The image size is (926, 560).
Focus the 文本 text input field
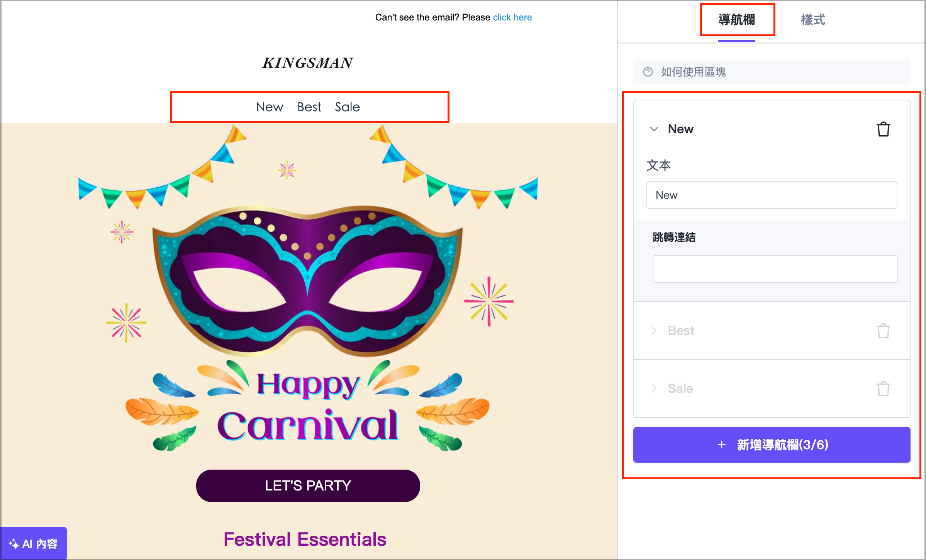click(771, 195)
